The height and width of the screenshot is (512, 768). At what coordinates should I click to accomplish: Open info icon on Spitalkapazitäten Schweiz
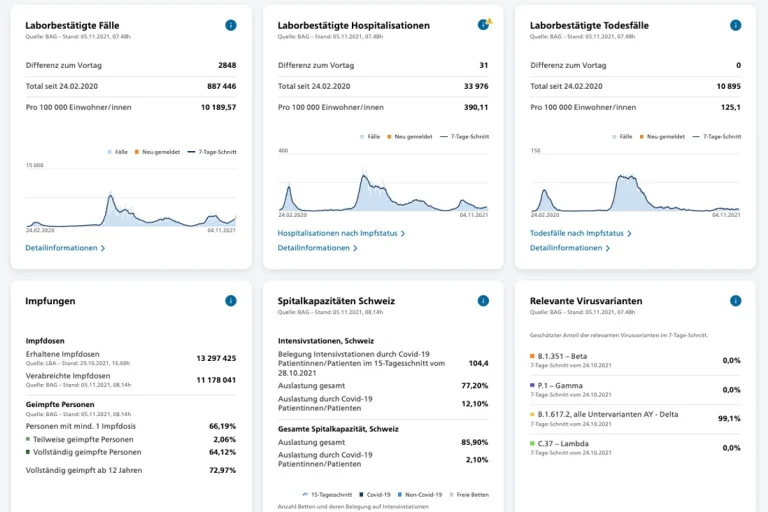pyautogui.click(x=483, y=301)
